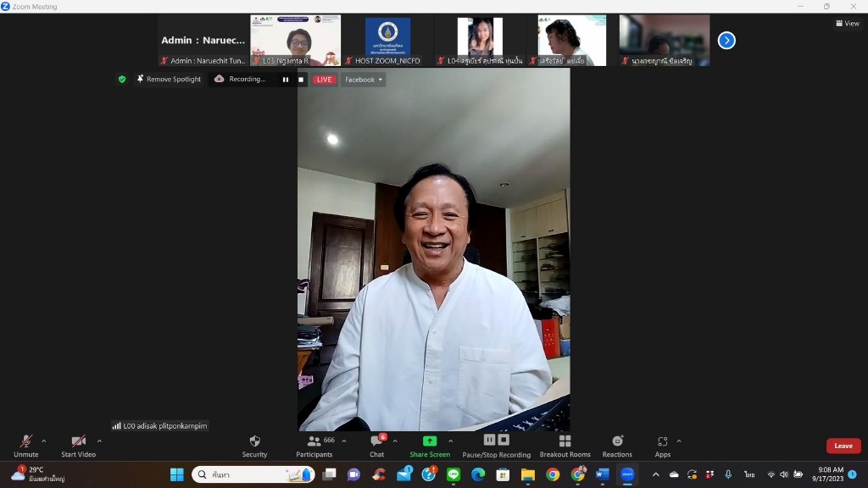
Task: Expand the arrow beside Apps
Action: tap(679, 441)
